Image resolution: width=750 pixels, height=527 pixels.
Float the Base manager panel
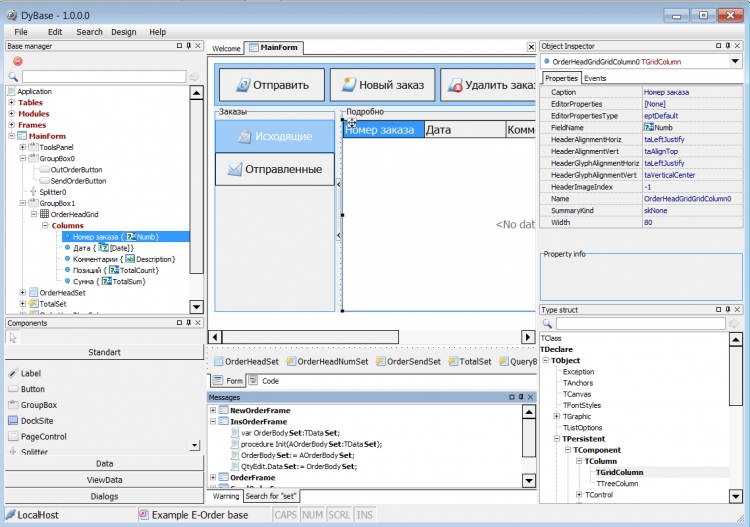click(179, 46)
